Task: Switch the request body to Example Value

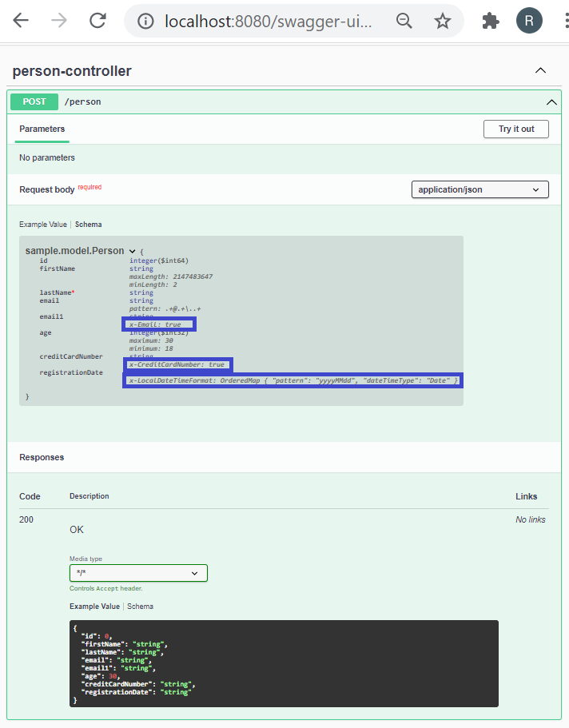Action: click(42, 225)
